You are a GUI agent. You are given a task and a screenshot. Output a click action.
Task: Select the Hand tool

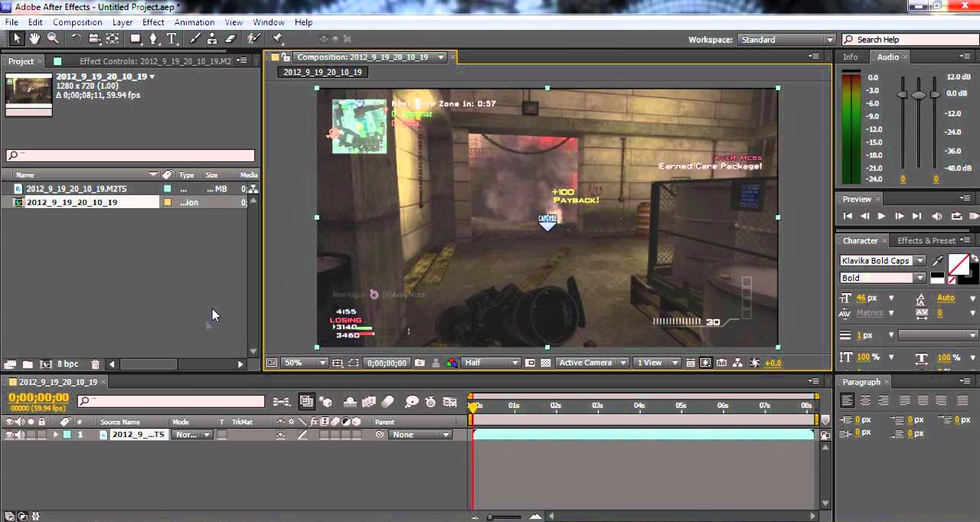click(34, 39)
